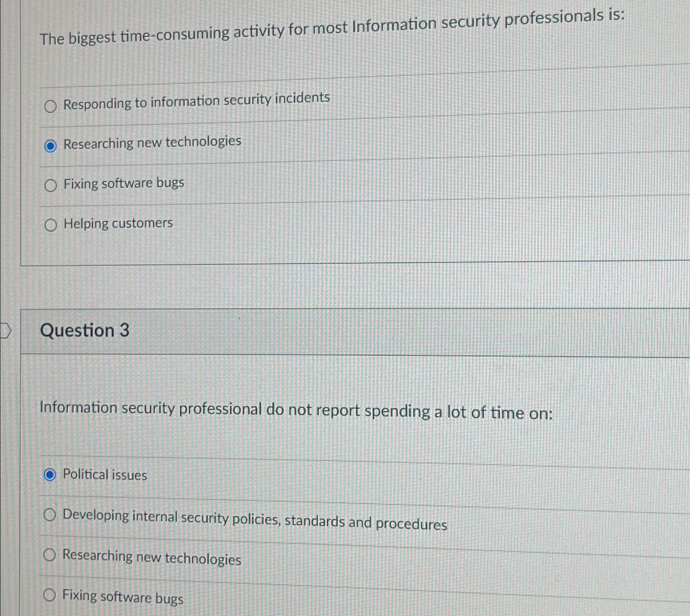Choose "Fixing software bugs" in the first question
Screen dimensions: 690x616
tap(50, 186)
